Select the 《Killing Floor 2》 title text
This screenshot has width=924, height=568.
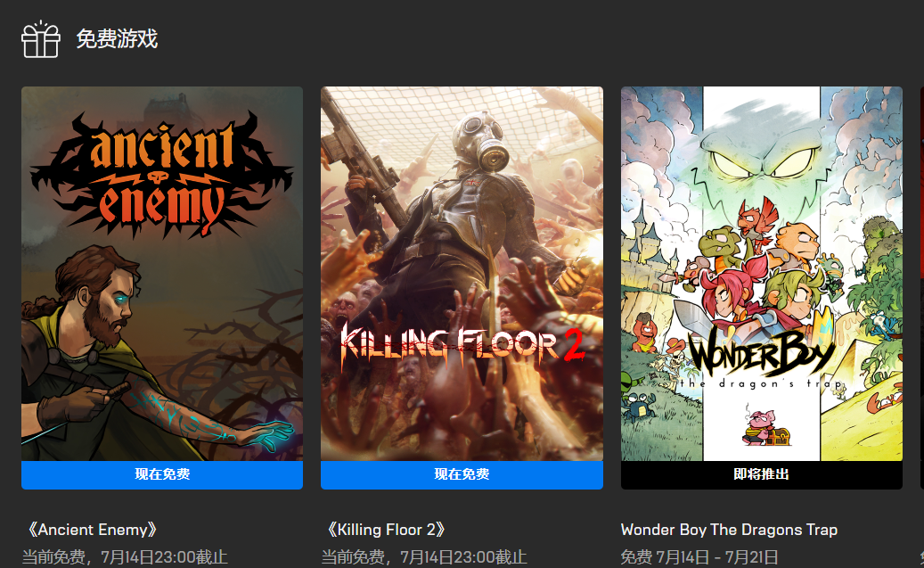pyautogui.click(x=386, y=530)
